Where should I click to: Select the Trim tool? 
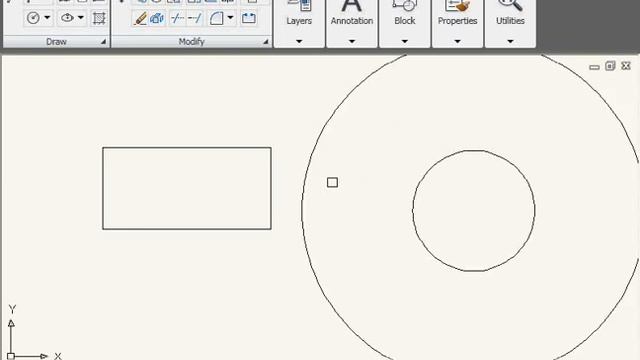coord(177,18)
